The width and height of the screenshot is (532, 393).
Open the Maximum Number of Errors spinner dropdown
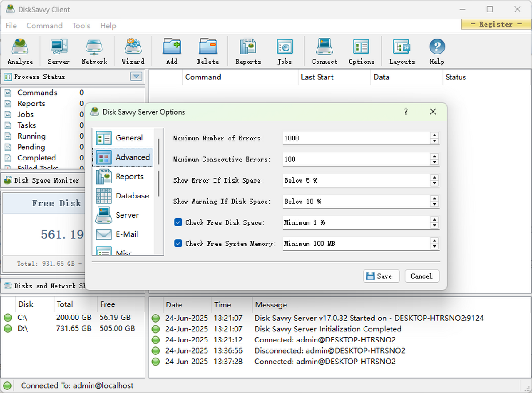pos(434,138)
